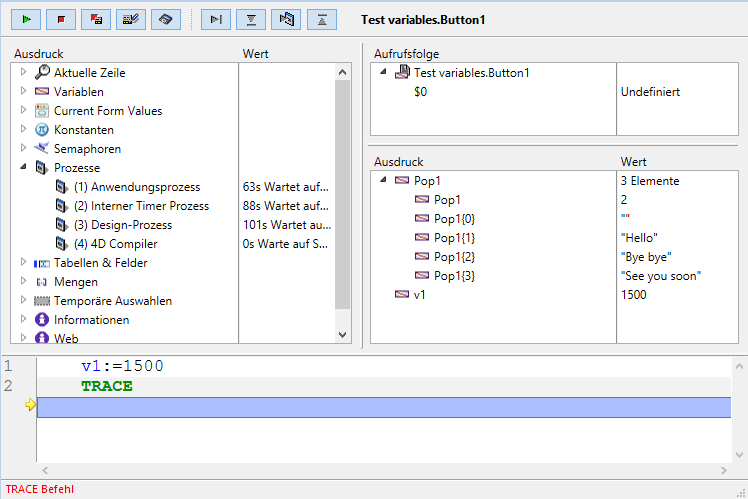
Task: Collapse the Prozesse tree node
Action: tap(24, 168)
